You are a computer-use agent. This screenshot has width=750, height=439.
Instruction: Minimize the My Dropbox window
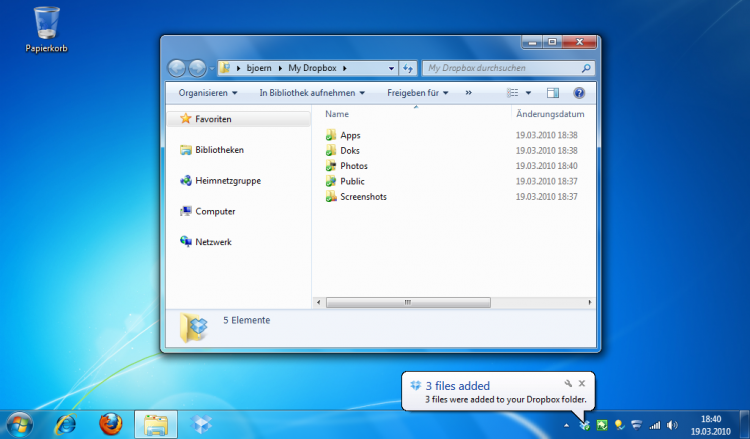pos(532,42)
